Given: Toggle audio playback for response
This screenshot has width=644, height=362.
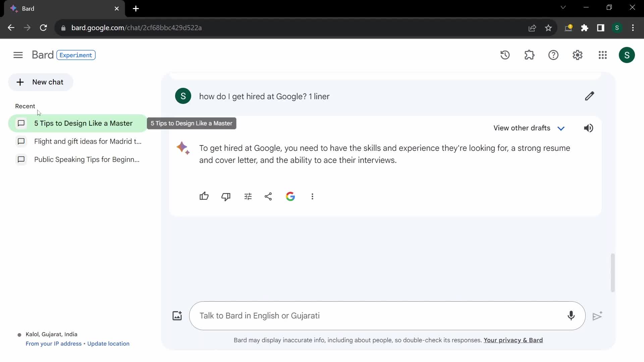Looking at the screenshot, I should 589,128.
